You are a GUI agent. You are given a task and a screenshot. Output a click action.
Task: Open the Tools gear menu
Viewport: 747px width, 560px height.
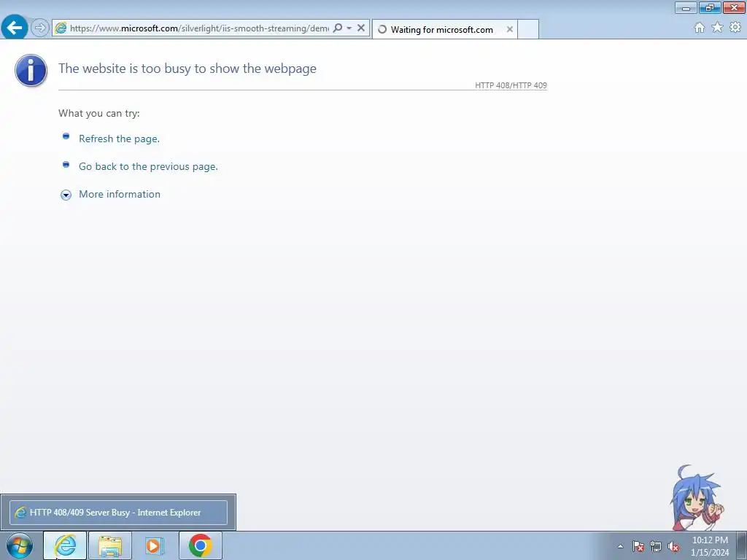pyautogui.click(x=735, y=28)
